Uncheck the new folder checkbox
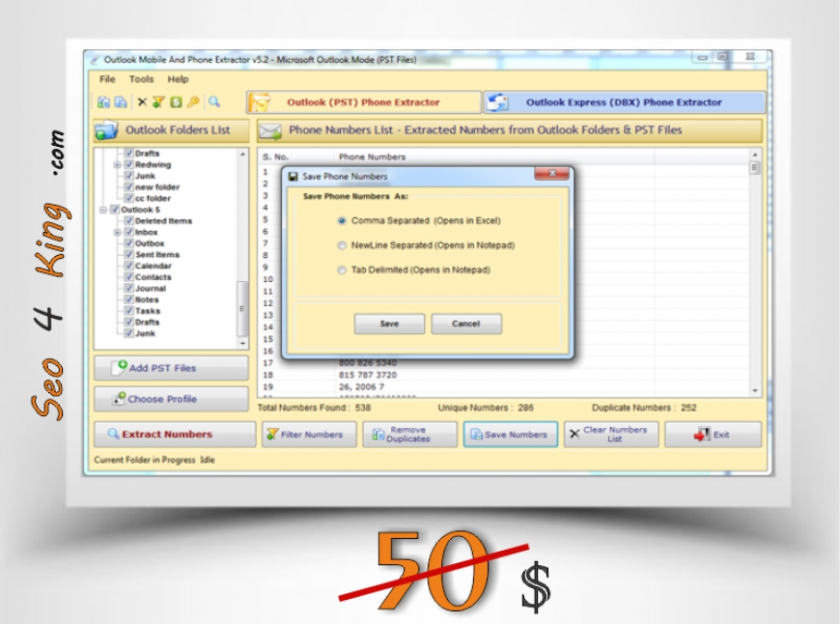840x624 pixels. 128,187
